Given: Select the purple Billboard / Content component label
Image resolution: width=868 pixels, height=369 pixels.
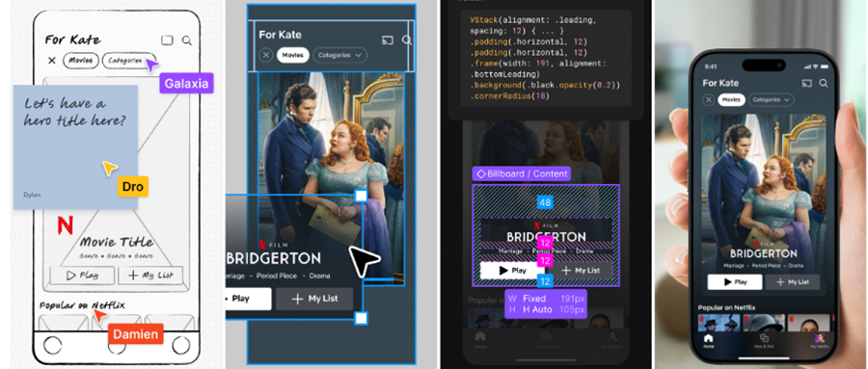Looking at the screenshot, I should pyautogui.click(x=522, y=173).
